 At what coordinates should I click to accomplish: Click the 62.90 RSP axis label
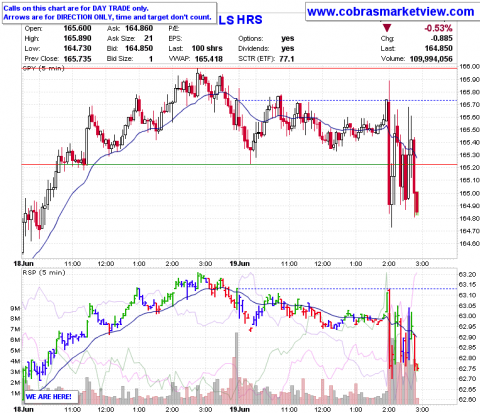coord(467,337)
